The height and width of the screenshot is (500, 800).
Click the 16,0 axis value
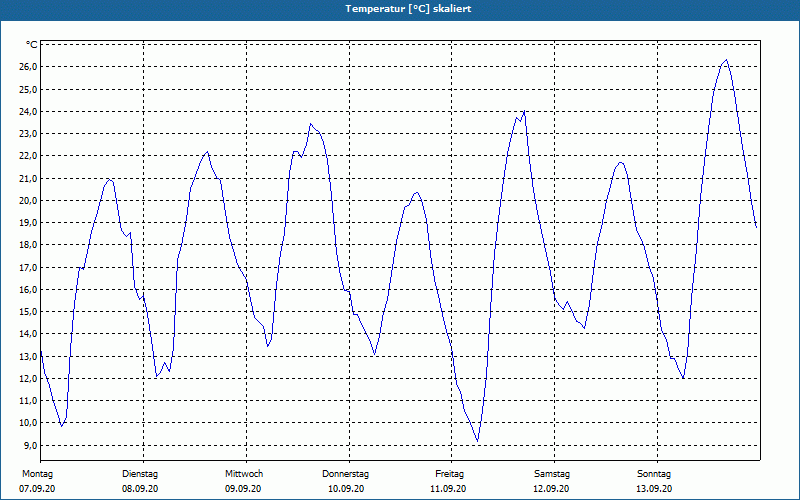29,289
